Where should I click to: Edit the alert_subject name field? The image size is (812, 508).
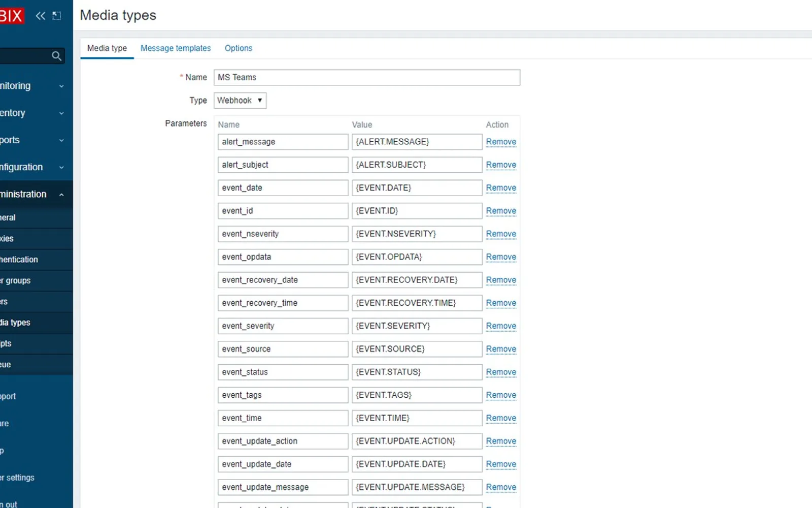(x=283, y=165)
